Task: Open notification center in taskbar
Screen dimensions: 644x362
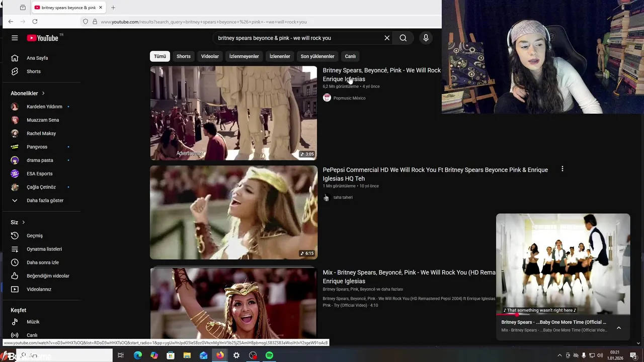Action: tap(634, 355)
